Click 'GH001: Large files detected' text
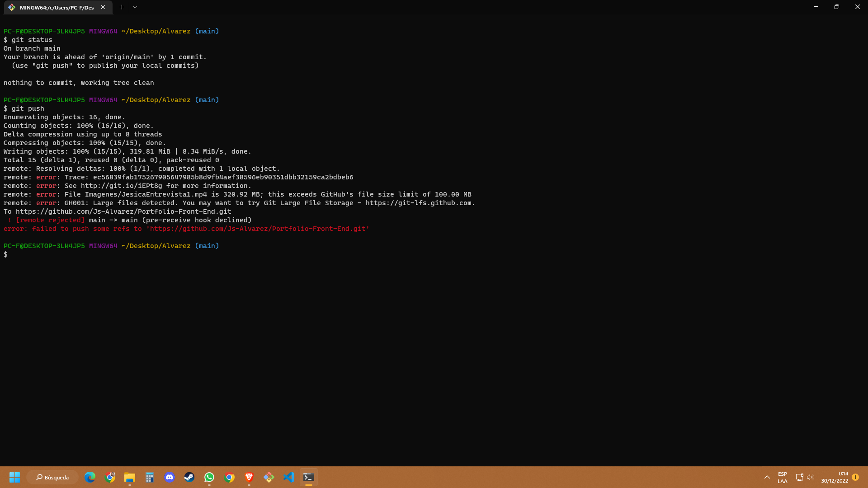868x488 pixels. tap(122, 203)
